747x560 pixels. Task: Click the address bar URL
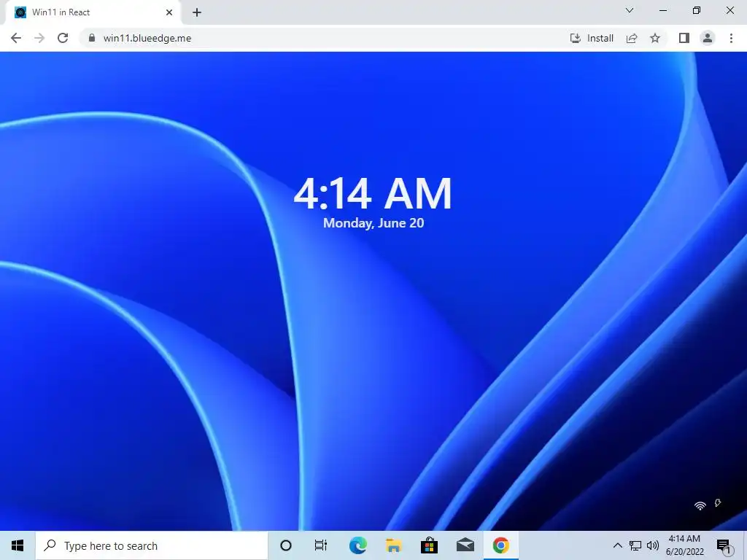point(147,38)
